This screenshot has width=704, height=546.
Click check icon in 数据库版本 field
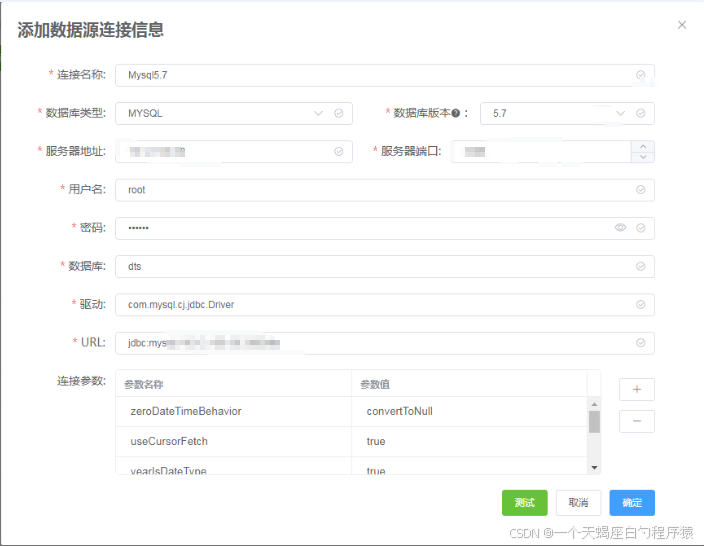click(641, 113)
